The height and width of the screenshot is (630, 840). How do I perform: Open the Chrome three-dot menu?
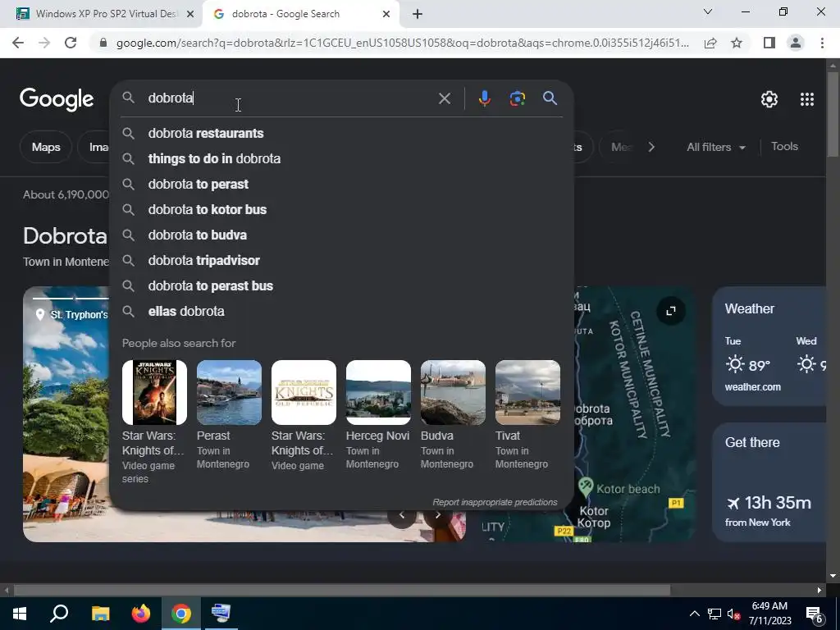click(x=822, y=43)
